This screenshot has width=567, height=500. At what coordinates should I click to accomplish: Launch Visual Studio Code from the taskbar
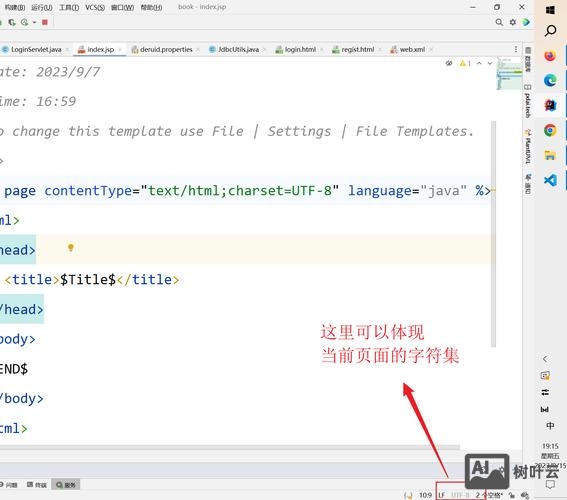550,180
